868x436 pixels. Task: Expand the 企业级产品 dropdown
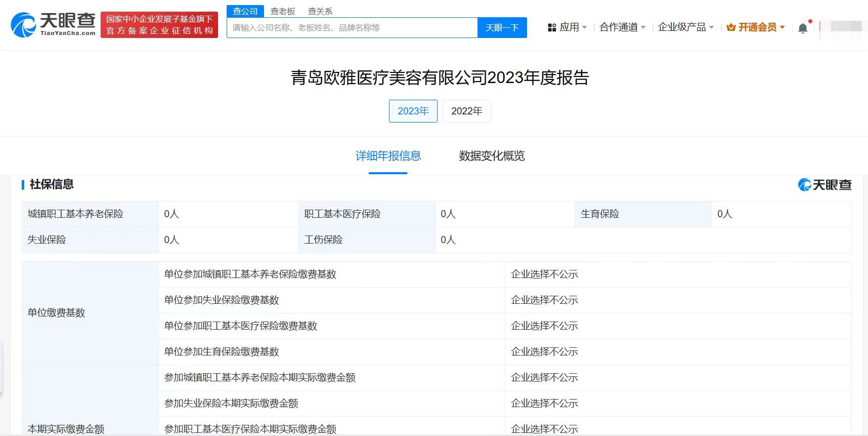pos(686,27)
